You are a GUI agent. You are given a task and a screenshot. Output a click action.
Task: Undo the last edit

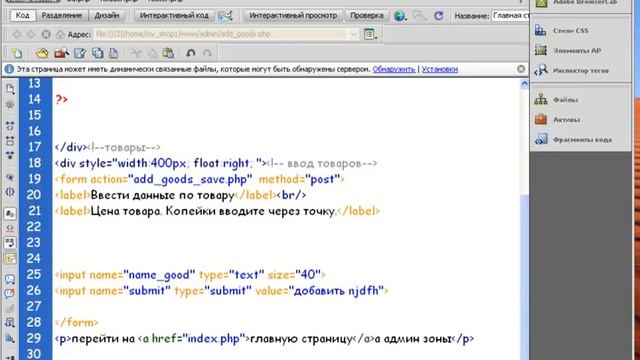pyautogui.click(x=191, y=53)
